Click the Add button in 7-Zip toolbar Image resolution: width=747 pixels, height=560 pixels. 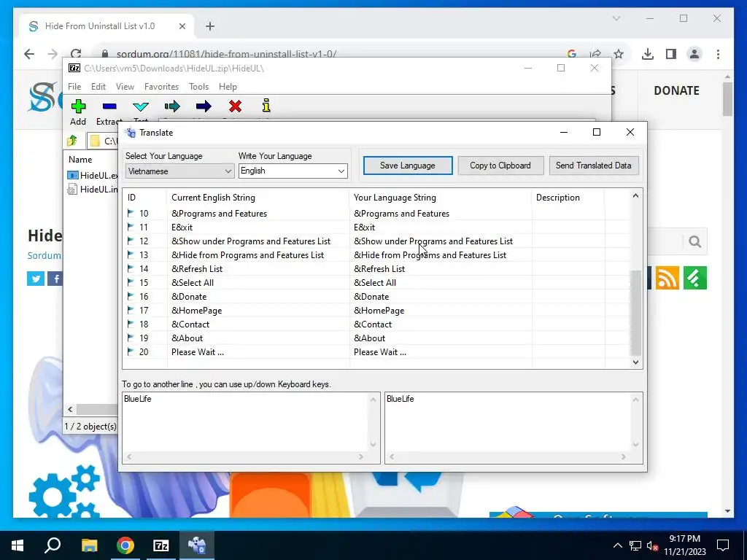point(78,112)
